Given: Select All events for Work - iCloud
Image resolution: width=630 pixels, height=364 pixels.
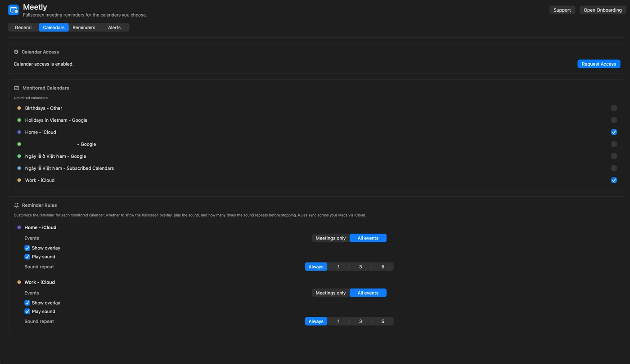Looking at the screenshot, I should click(368, 293).
